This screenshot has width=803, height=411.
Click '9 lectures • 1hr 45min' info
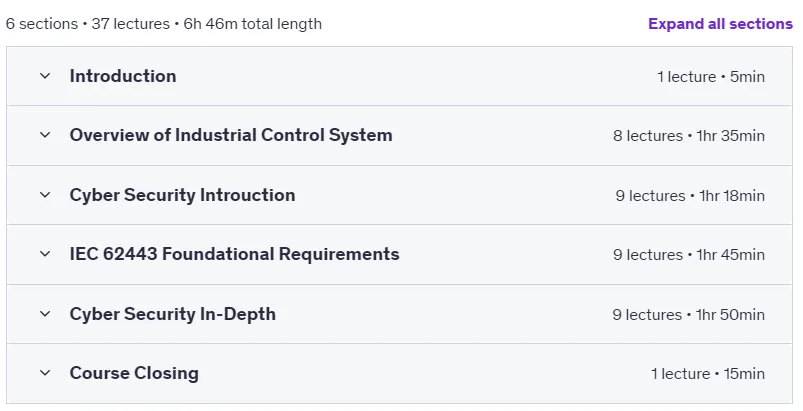pyautogui.click(x=689, y=255)
